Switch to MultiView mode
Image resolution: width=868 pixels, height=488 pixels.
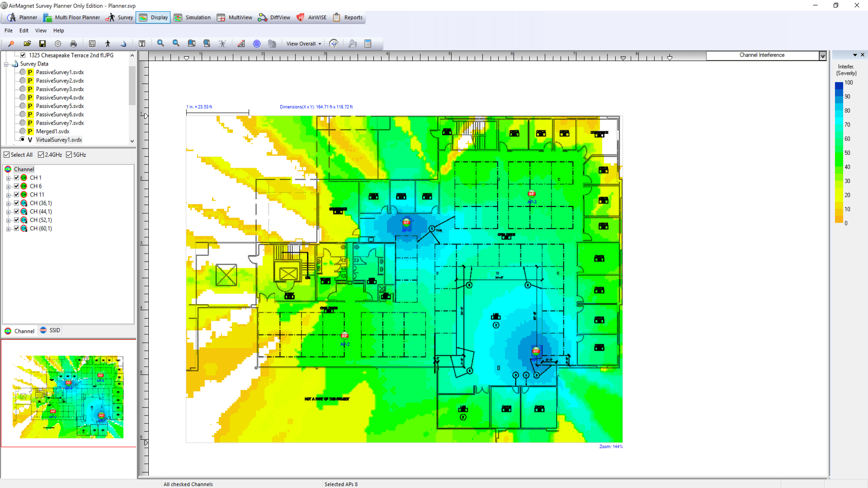pos(234,17)
